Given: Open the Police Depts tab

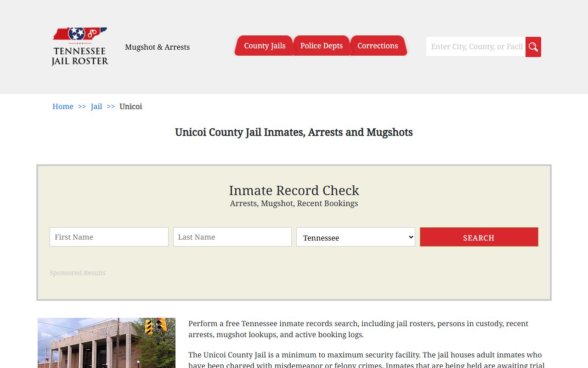Looking at the screenshot, I should [x=322, y=46].
